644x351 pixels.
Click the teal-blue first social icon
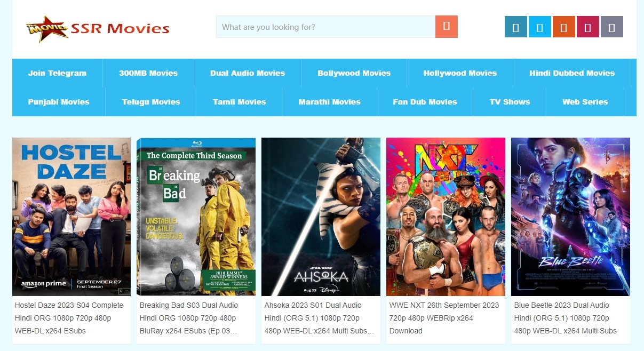pyautogui.click(x=516, y=27)
